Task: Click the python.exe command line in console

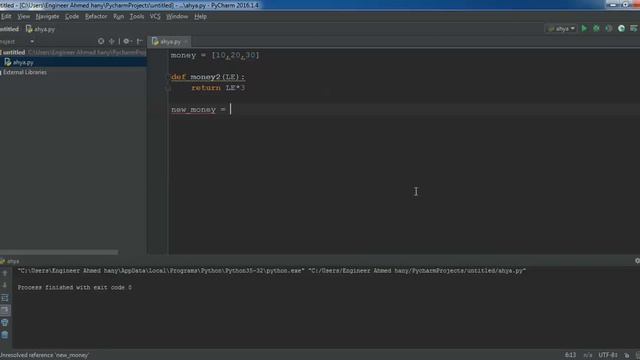Action: click(271, 271)
